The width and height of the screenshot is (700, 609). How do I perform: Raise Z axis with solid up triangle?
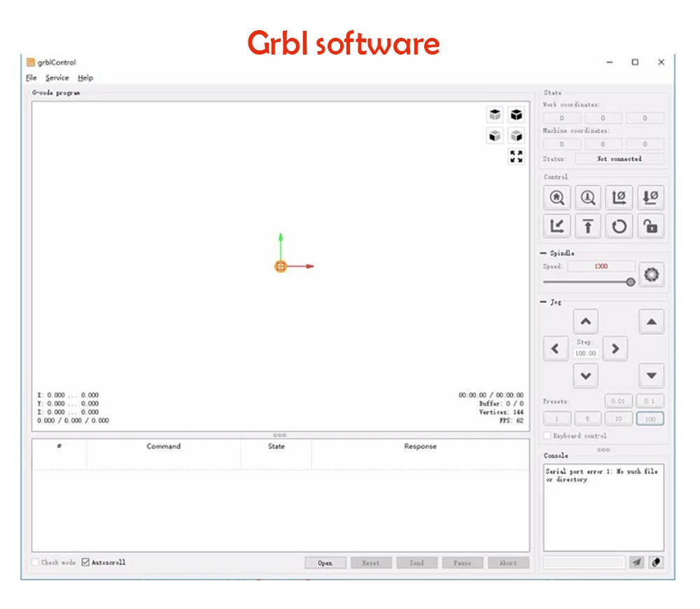point(651,321)
